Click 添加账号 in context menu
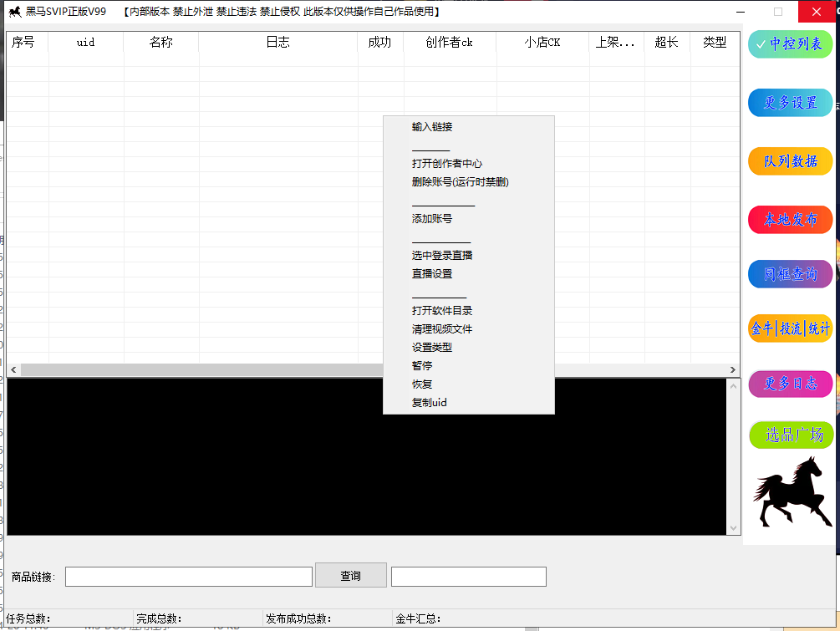 tap(432, 219)
